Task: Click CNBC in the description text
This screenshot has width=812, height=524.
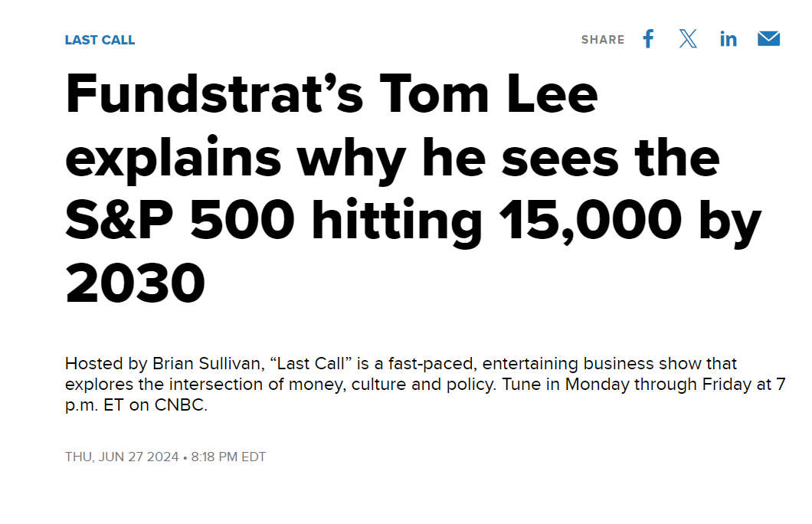Action: (180, 405)
